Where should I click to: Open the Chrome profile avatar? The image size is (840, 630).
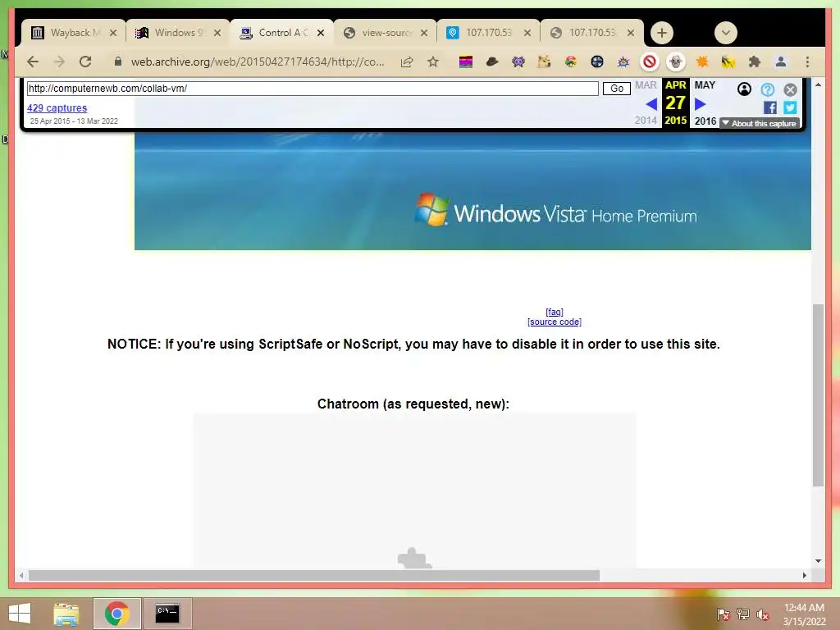tap(781, 62)
